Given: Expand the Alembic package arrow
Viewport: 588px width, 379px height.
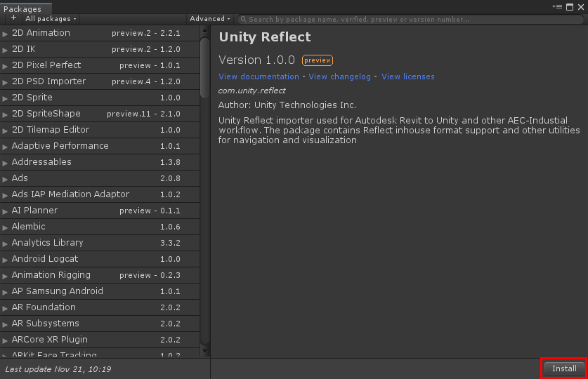Looking at the screenshot, I should pyautogui.click(x=6, y=227).
